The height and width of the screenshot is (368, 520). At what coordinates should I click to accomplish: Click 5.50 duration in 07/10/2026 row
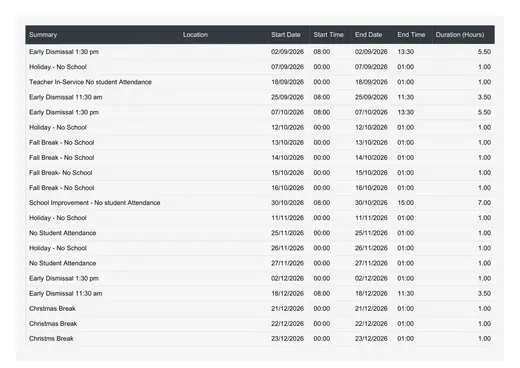(484, 112)
